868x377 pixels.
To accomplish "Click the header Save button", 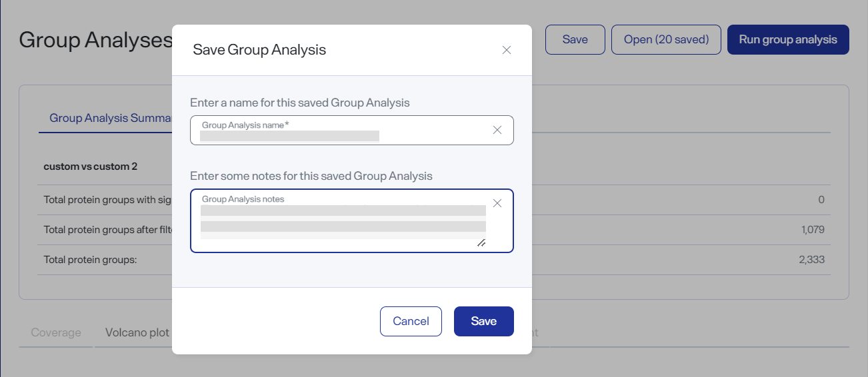I will pos(575,39).
